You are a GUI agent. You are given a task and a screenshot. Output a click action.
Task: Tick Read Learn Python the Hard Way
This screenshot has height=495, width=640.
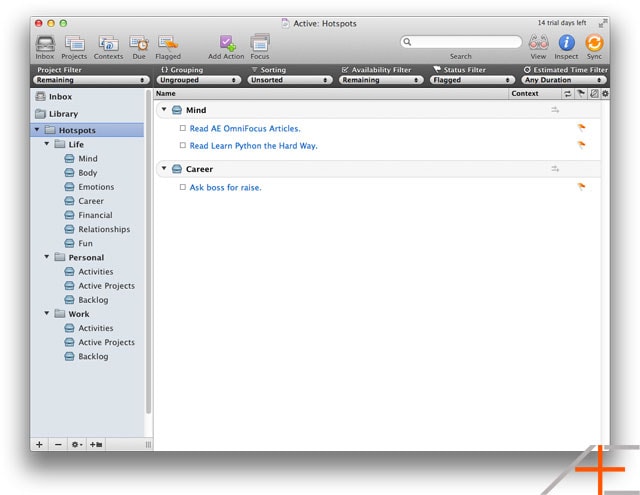(183, 145)
